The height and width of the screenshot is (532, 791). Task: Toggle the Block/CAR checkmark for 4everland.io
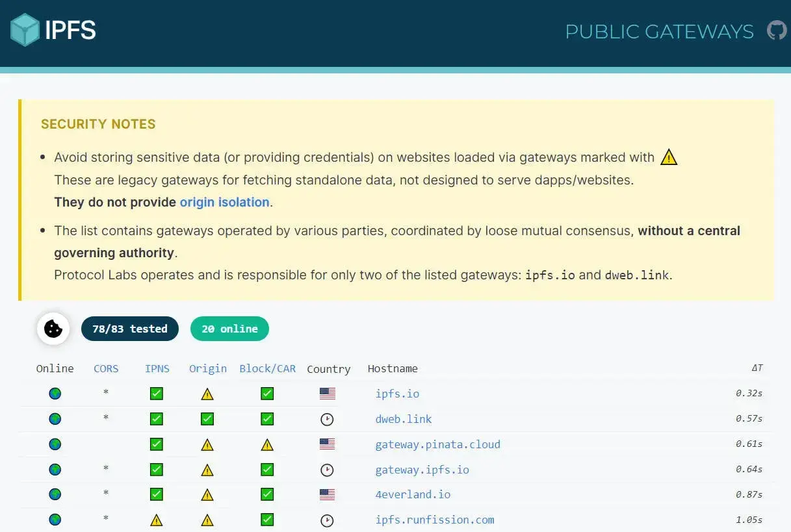266,494
